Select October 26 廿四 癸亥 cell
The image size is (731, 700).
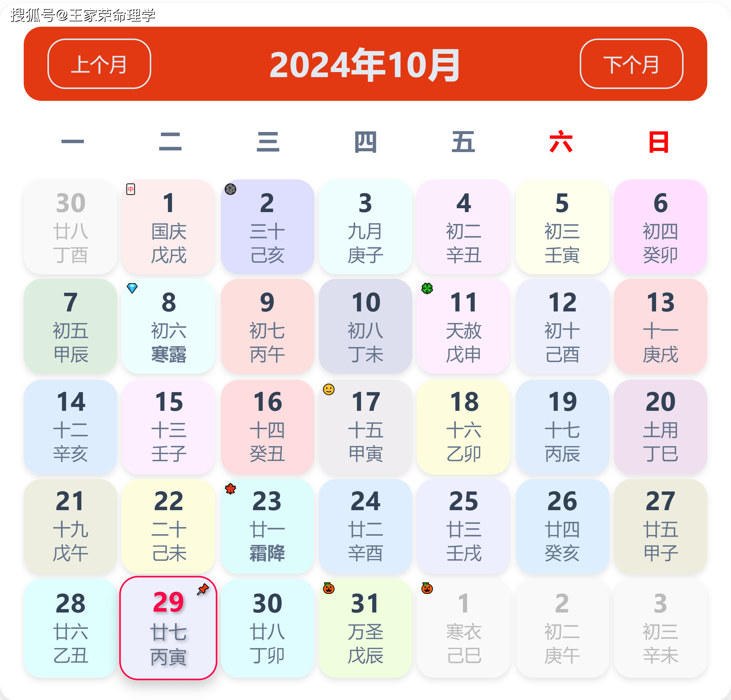(x=563, y=526)
